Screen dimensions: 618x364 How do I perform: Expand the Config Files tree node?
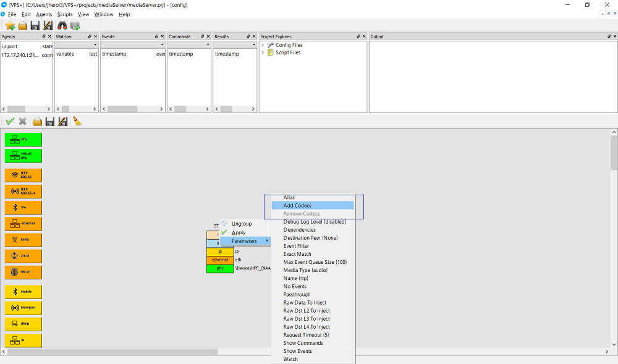click(263, 45)
